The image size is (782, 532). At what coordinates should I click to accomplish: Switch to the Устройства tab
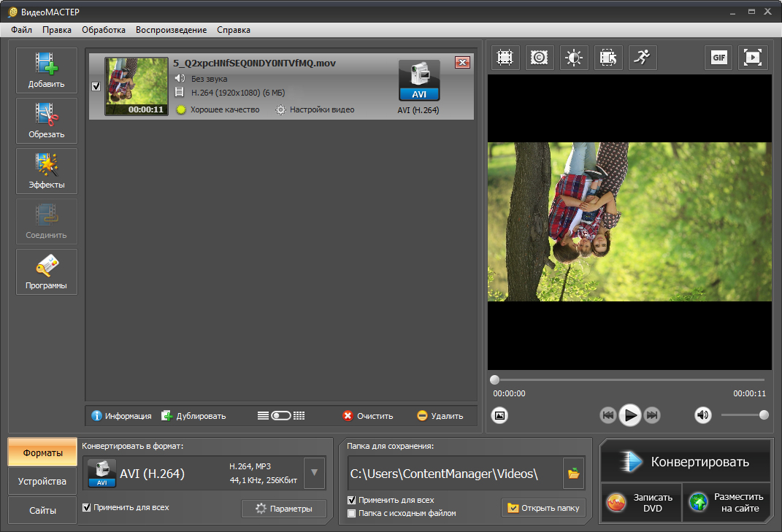(42, 482)
